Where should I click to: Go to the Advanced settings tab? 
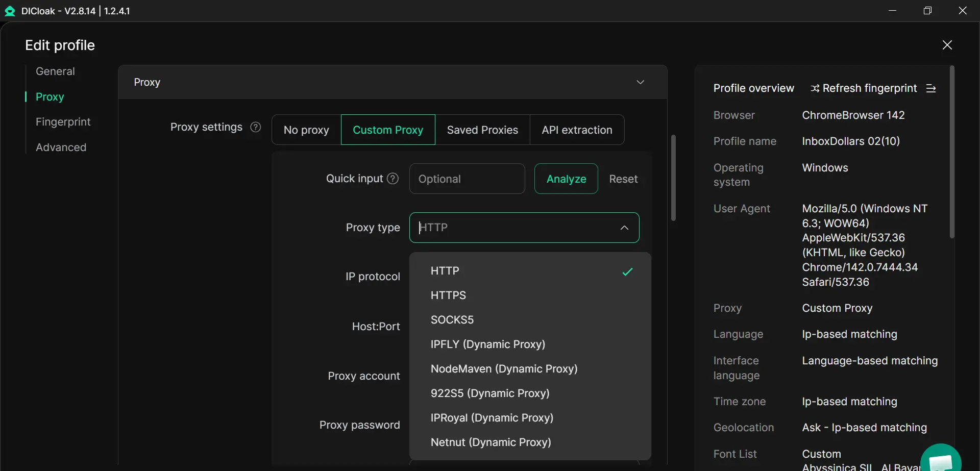[61, 147]
